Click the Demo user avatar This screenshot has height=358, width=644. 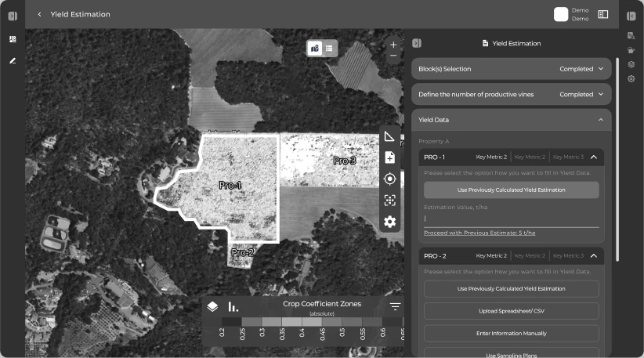point(561,14)
